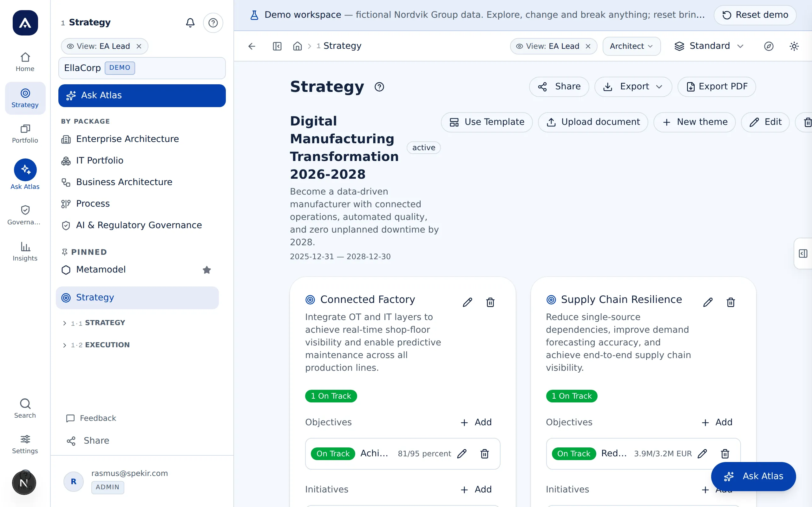Open Enterprise Architecture package
Image resolution: width=812 pixels, height=507 pixels.
tap(128, 139)
